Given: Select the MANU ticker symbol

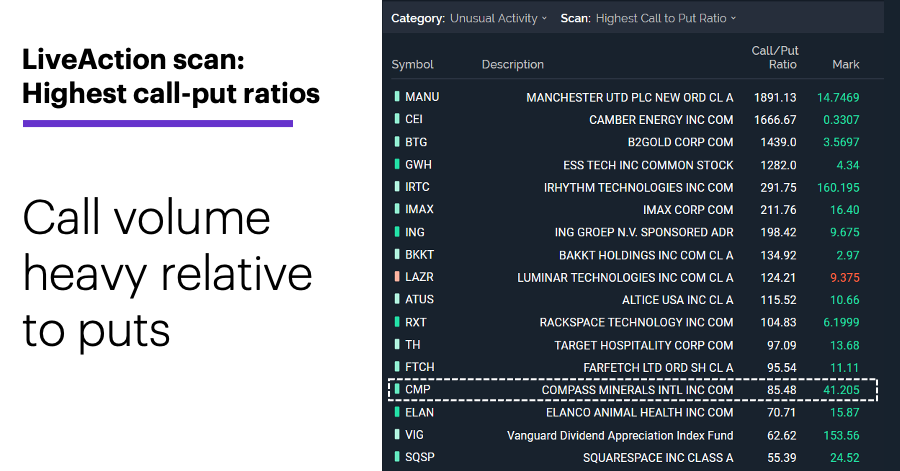Looking at the screenshot, I should pos(422,97).
